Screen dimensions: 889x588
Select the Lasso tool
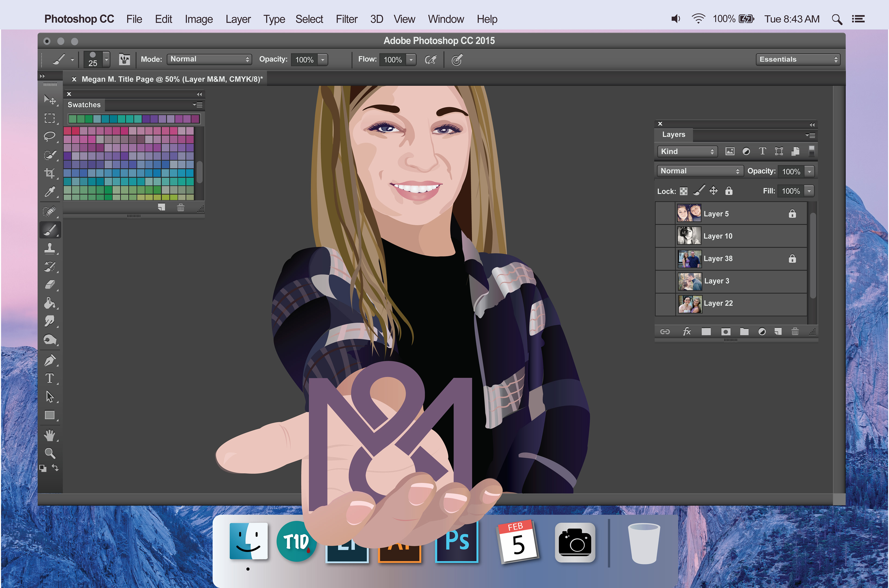click(x=50, y=136)
